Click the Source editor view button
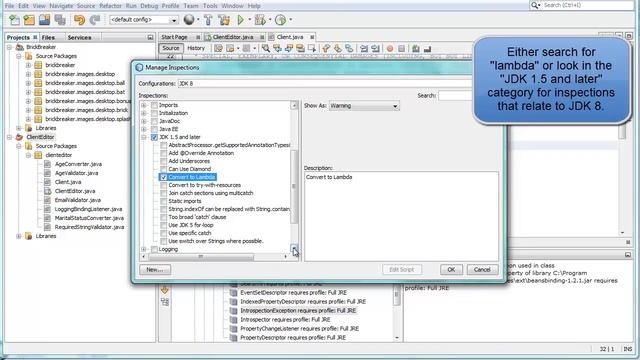Viewport: 640px width, 360px height. (x=171, y=48)
